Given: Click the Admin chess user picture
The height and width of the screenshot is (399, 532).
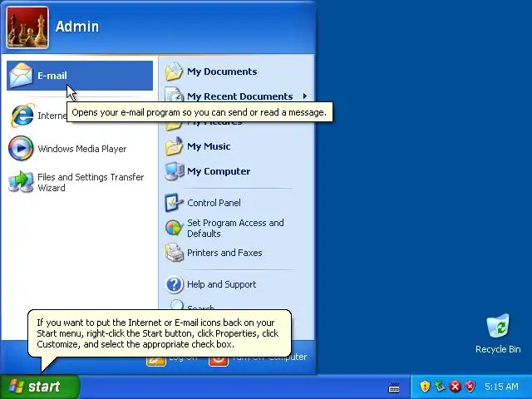Looking at the screenshot, I should (x=27, y=27).
